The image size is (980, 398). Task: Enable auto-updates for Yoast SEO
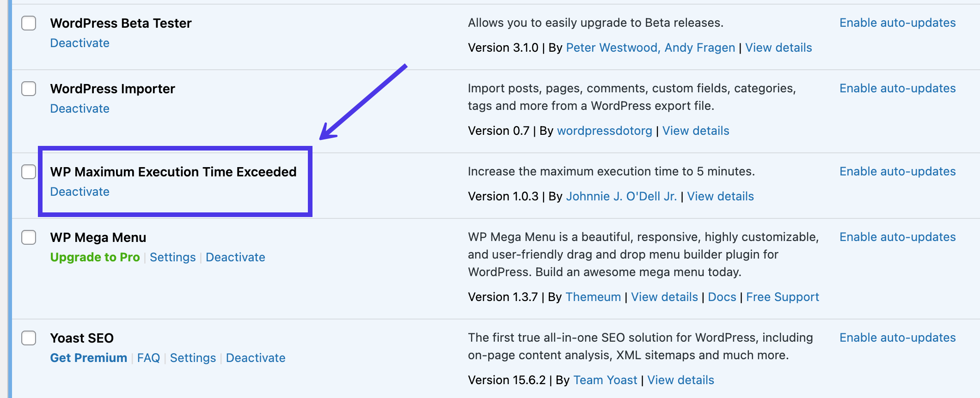point(897,338)
